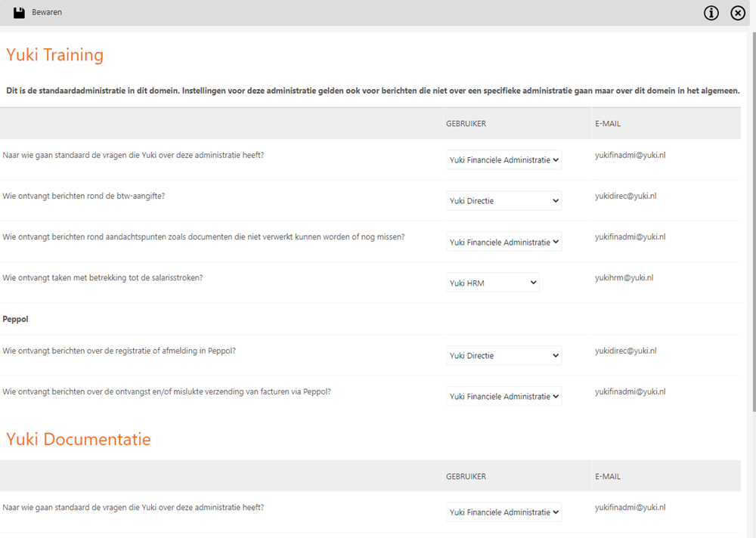The width and height of the screenshot is (756, 538).
Task: Click the vertical scrollbar on the right
Action: point(754,221)
